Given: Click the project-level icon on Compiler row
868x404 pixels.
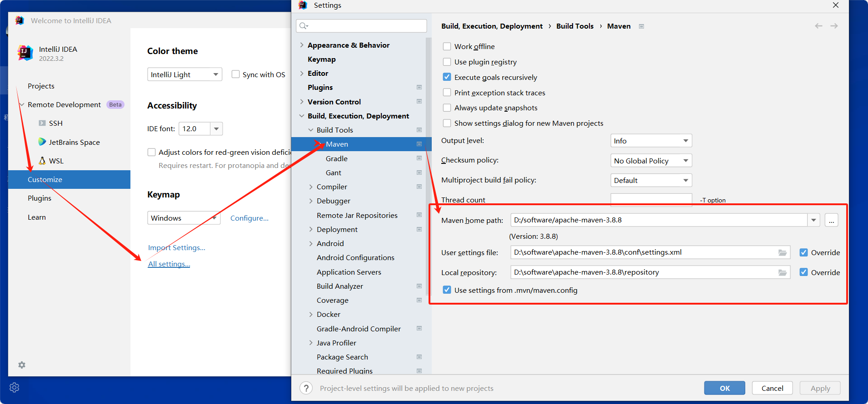Looking at the screenshot, I should tap(419, 187).
